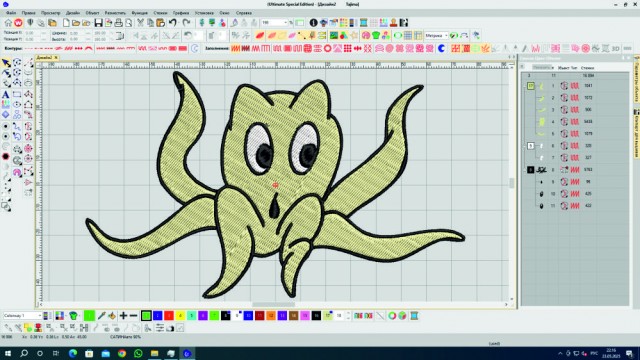Click the Copy icon

(x=151, y=23)
